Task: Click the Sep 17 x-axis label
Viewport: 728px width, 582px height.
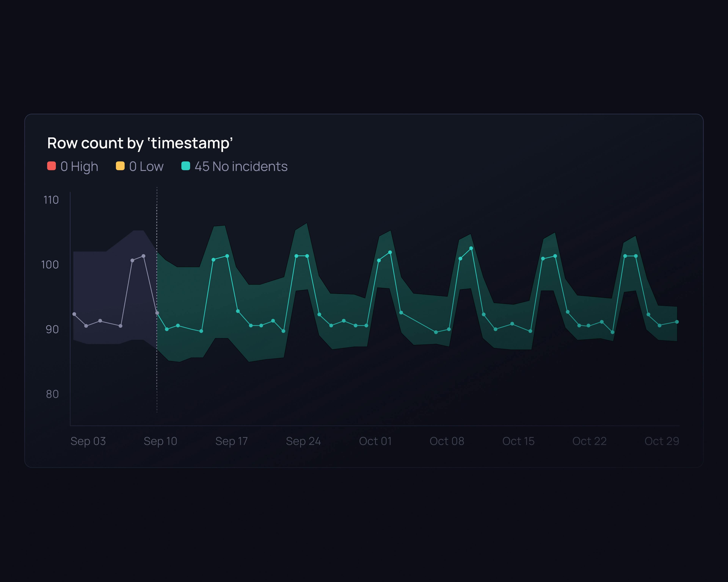Action: (x=232, y=441)
